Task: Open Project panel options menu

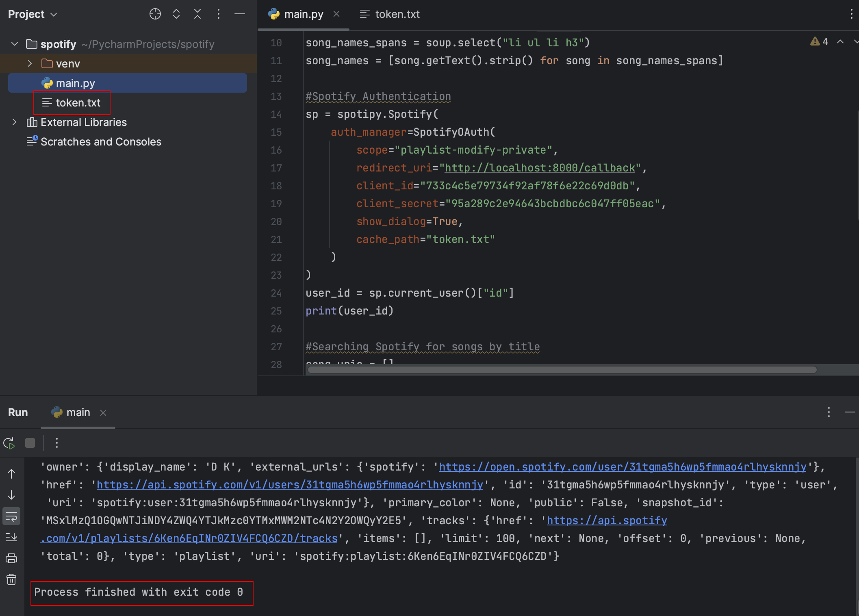Action: click(219, 14)
